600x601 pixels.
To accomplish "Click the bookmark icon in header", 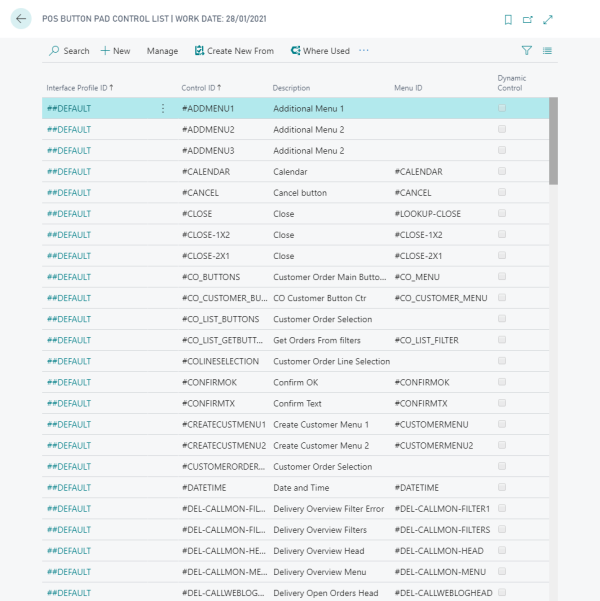I will 508,20.
